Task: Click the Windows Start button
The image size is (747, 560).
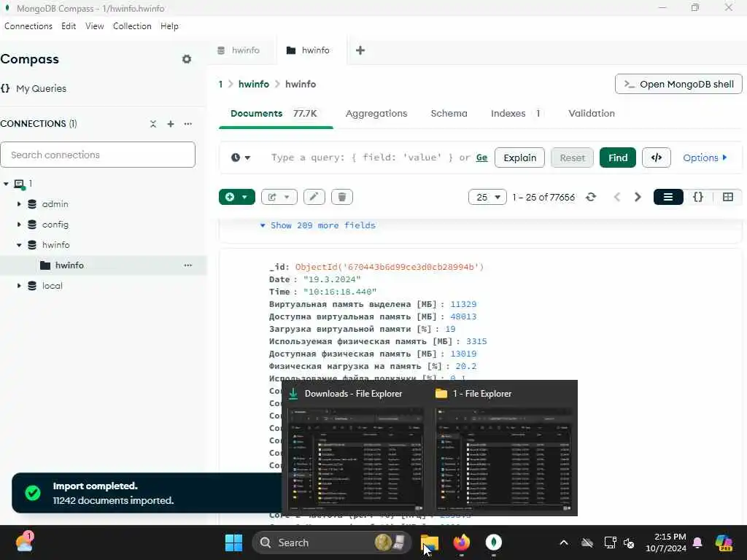Action: point(233,542)
